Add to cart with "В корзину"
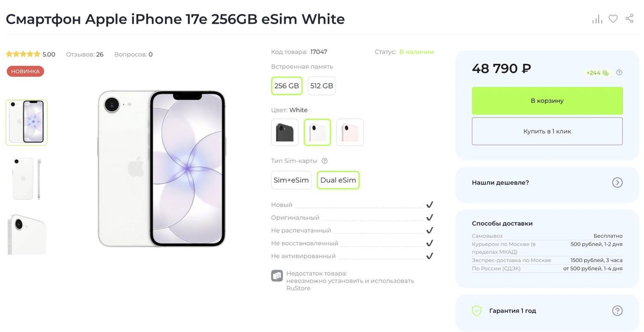This screenshot has height=332, width=644. 547,101
